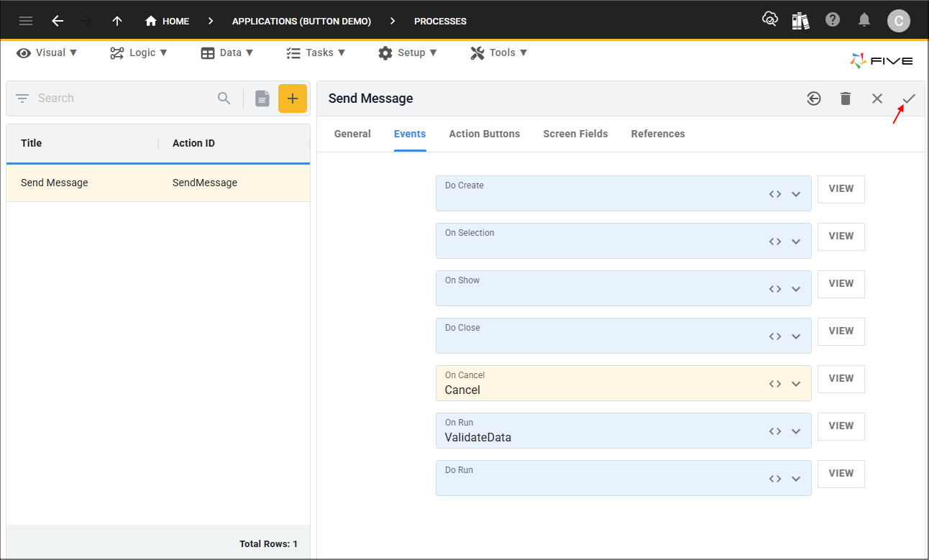
Task: Click the filter icon in the search bar
Action: pos(22,98)
